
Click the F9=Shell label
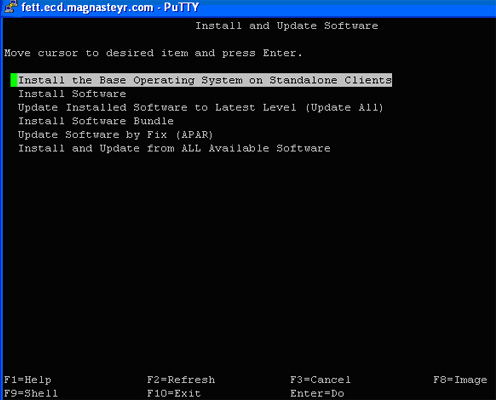tap(31, 393)
